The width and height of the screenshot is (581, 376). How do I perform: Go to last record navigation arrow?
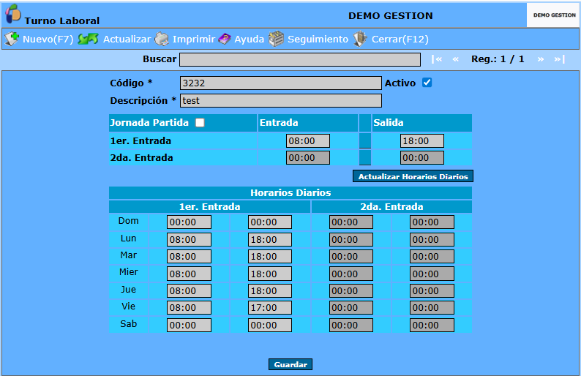point(559,59)
